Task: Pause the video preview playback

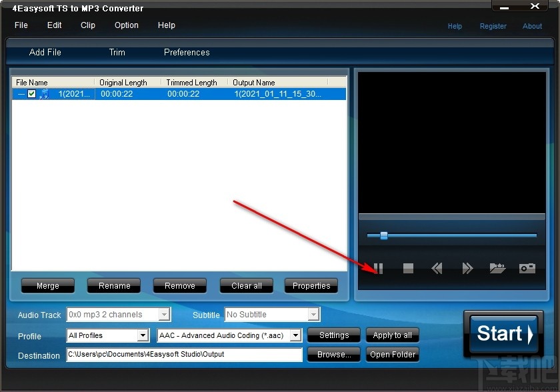Action: (x=378, y=268)
